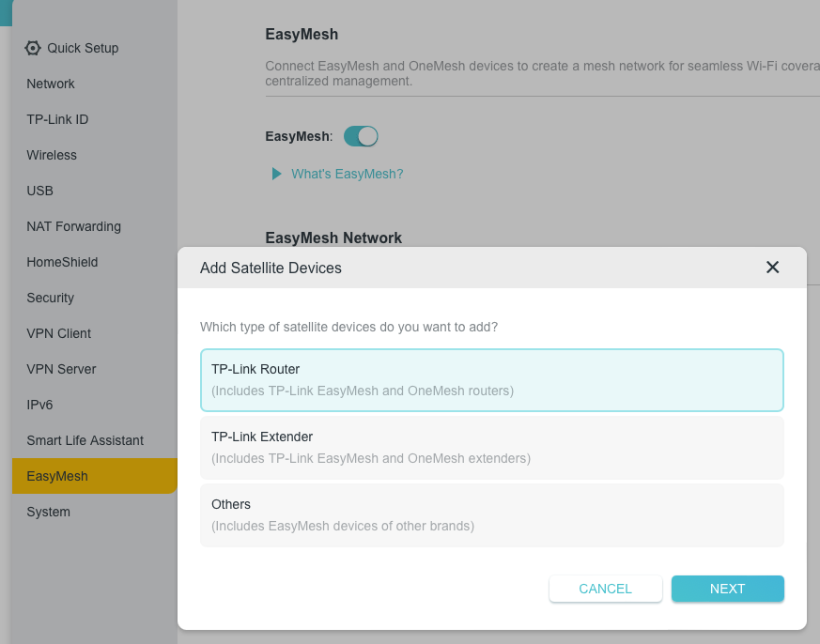This screenshot has width=820, height=644.
Task: Open the System menu item
Action: (48, 512)
